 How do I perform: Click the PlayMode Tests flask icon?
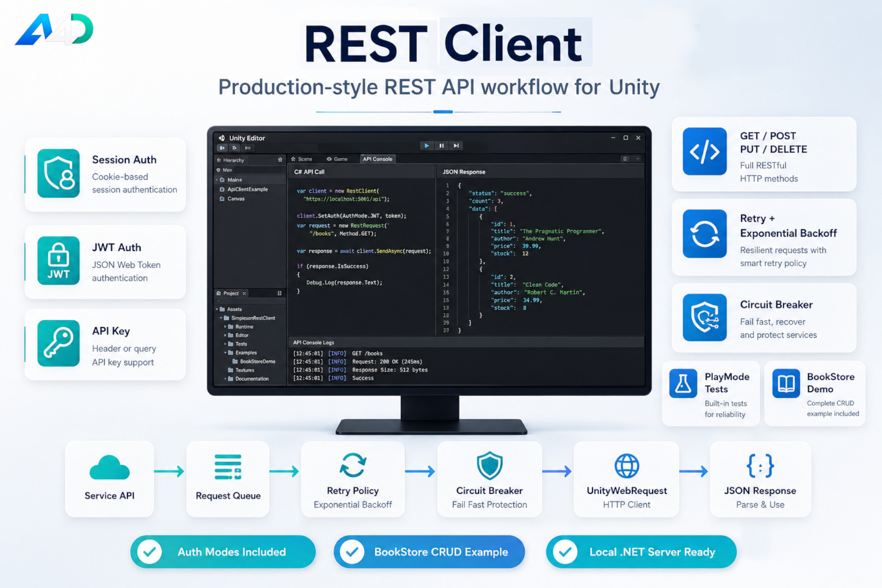[683, 384]
